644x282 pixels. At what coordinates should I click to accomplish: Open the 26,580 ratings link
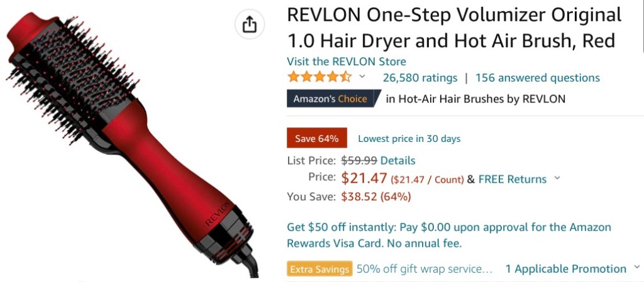pos(419,77)
